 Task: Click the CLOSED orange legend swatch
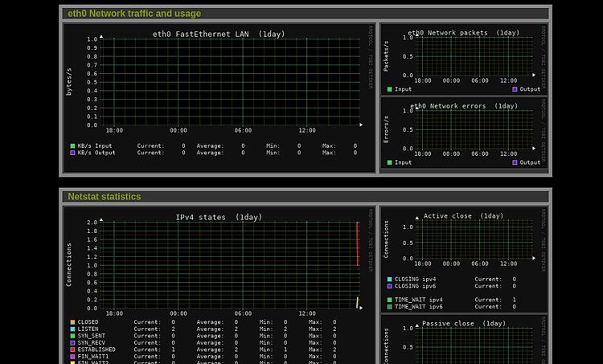point(72,322)
